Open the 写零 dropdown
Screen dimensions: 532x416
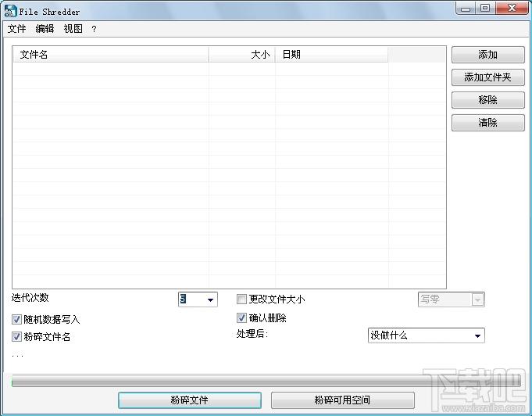452,299
